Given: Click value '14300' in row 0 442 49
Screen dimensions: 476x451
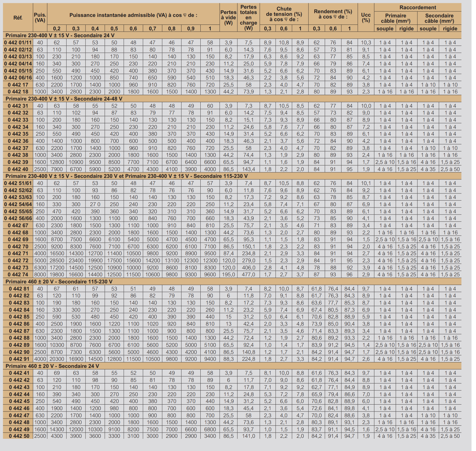Looking at the screenshot, I should (57, 429).
